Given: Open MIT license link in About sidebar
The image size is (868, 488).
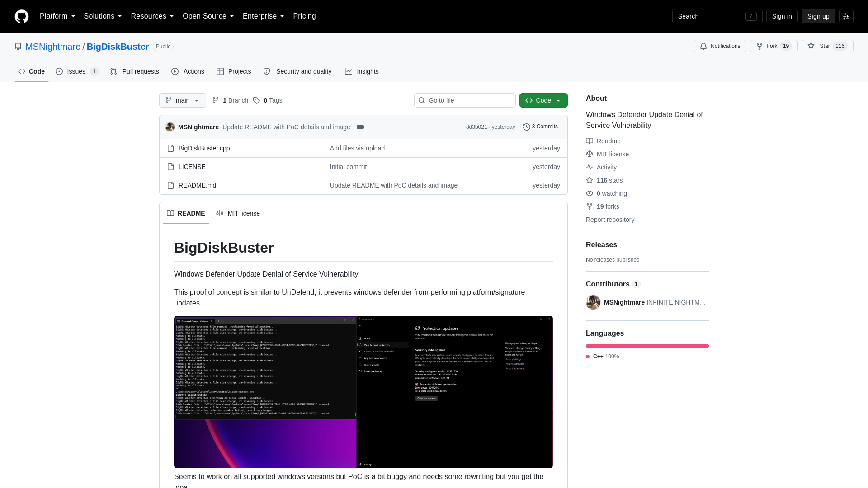Looking at the screenshot, I should [607, 154].
